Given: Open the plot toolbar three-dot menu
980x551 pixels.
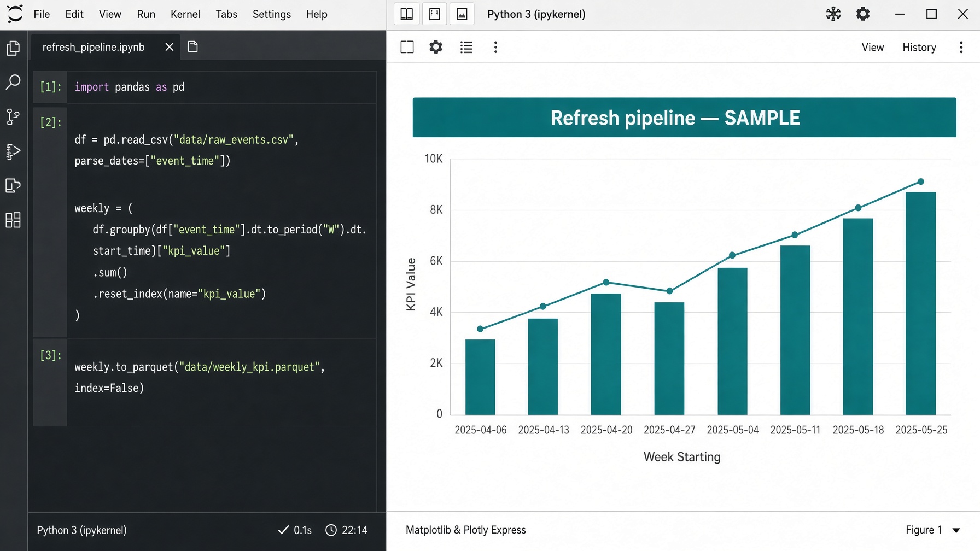Looking at the screenshot, I should [495, 47].
